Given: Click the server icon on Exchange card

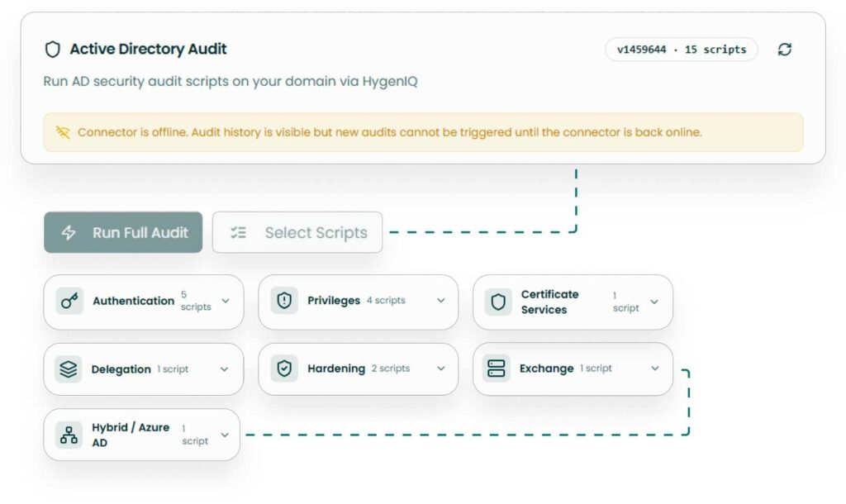Looking at the screenshot, I should [x=497, y=368].
